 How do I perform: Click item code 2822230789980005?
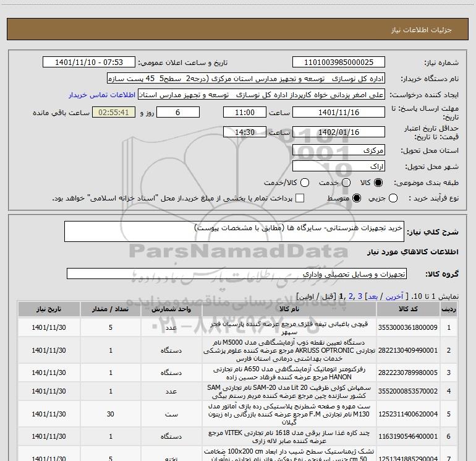coord(408,373)
